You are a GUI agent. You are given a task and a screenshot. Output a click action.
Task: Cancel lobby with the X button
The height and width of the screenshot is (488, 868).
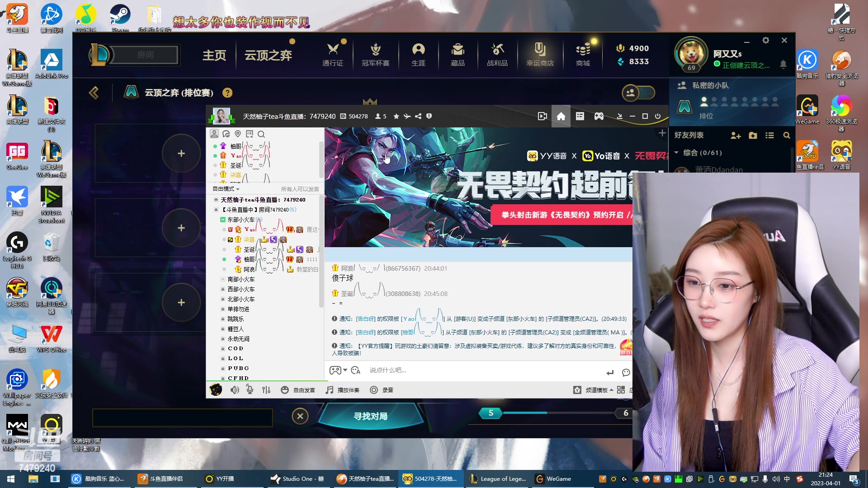coord(300,416)
